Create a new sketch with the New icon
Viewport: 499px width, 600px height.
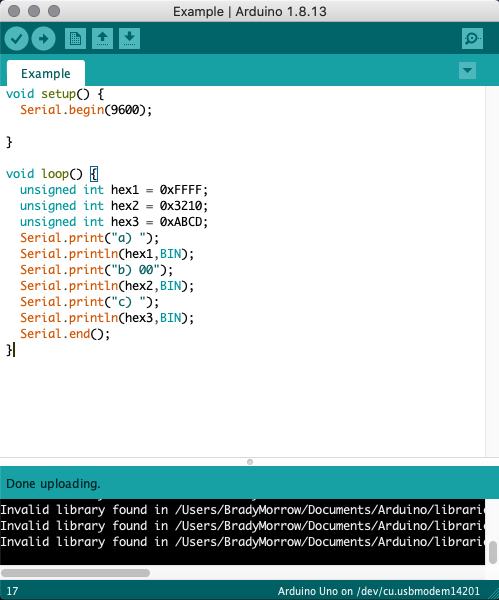point(75,38)
